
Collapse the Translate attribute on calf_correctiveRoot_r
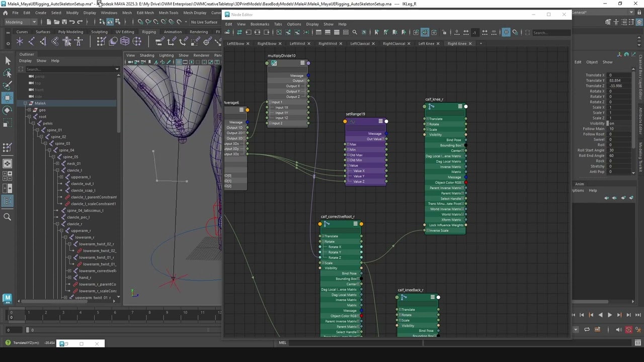tap(323, 236)
